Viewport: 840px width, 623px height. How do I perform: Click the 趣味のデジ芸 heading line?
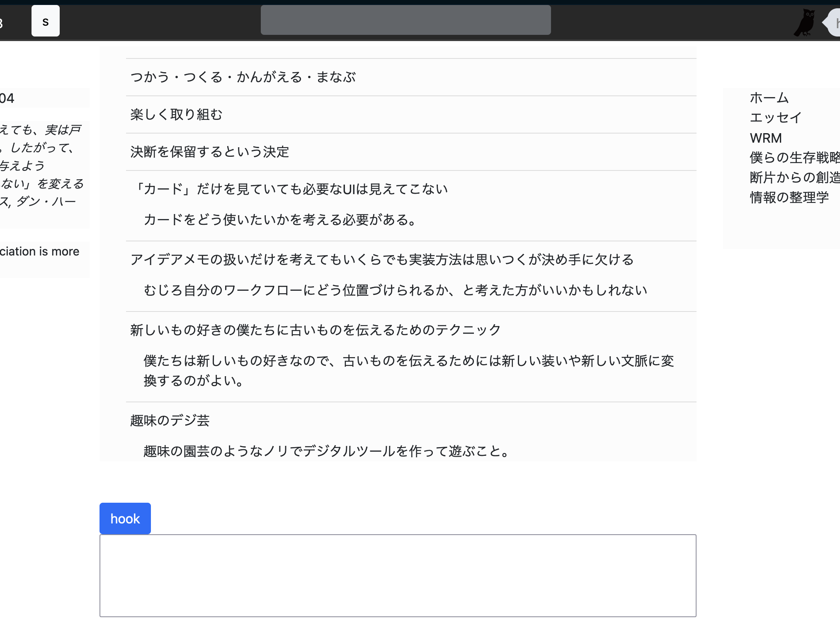click(170, 421)
